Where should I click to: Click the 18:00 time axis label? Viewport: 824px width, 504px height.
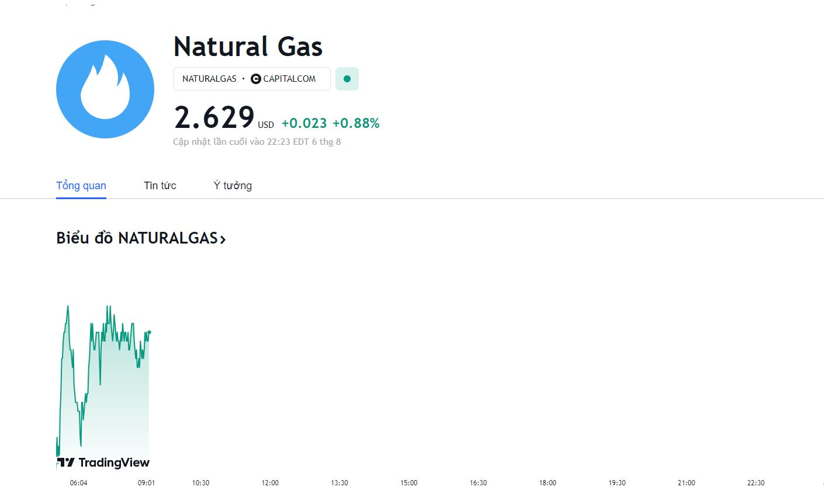point(548,483)
